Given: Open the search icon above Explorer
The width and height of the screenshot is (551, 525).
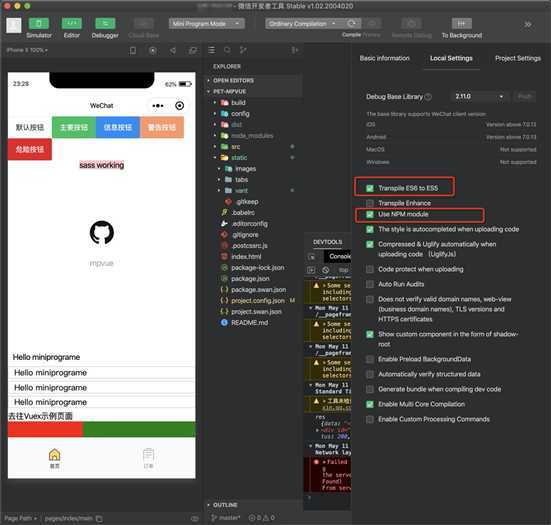Looking at the screenshot, I should [227, 50].
